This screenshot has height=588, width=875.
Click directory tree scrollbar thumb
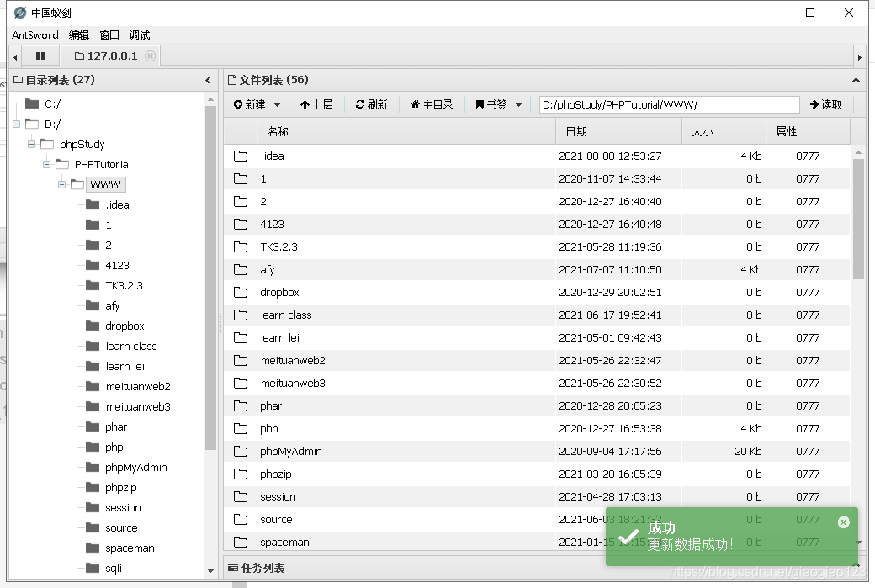coord(210,278)
